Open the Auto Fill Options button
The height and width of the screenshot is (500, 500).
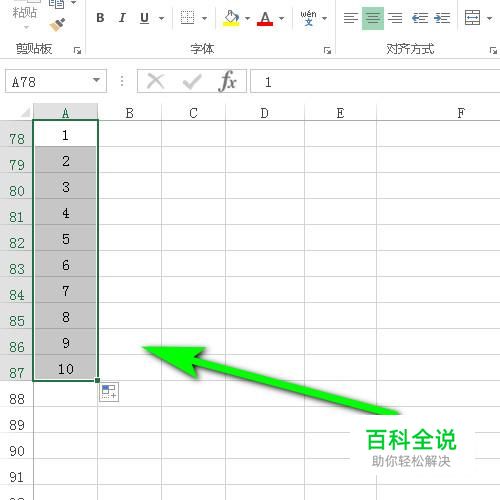[x=109, y=392]
